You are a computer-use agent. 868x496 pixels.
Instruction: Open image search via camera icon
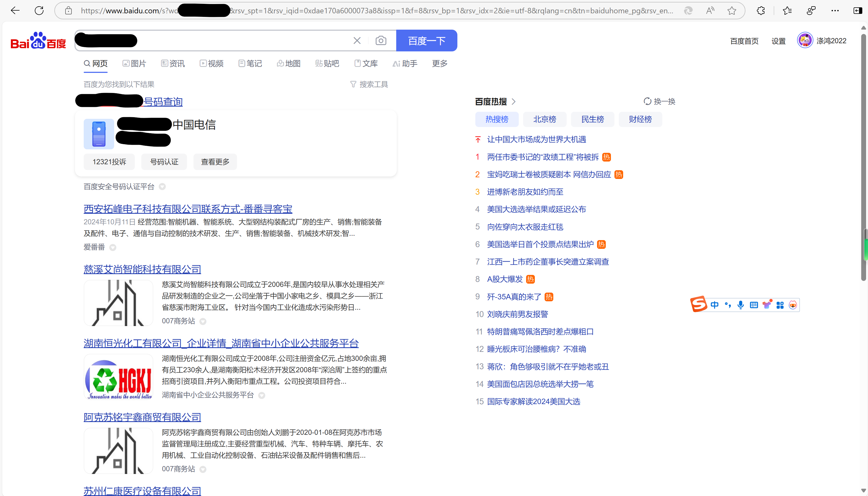coord(381,41)
